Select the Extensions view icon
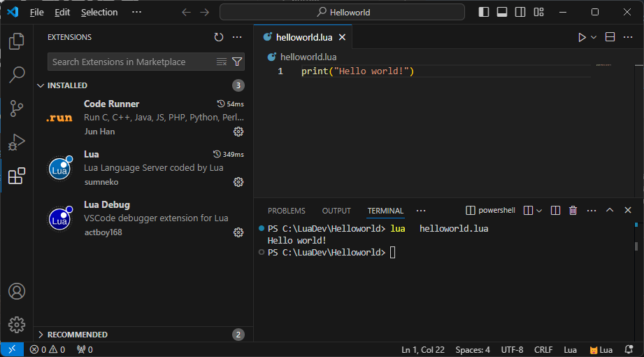This screenshot has height=357, width=644. pyautogui.click(x=16, y=176)
